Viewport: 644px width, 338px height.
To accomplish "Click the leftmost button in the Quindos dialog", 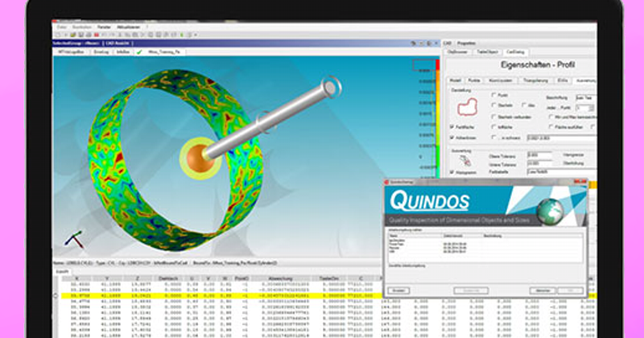I will [x=398, y=291].
